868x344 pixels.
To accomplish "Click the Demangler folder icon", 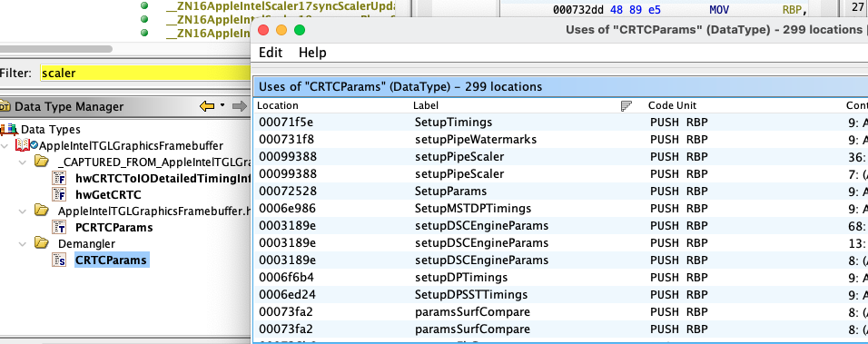I will pyautogui.click(x=42, y=243).
